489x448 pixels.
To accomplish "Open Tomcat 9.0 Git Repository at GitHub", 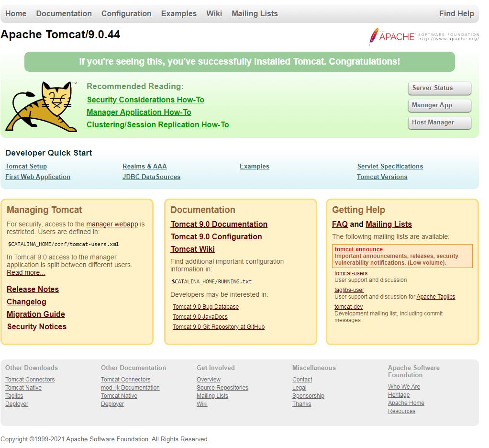I will coord(219,326).
